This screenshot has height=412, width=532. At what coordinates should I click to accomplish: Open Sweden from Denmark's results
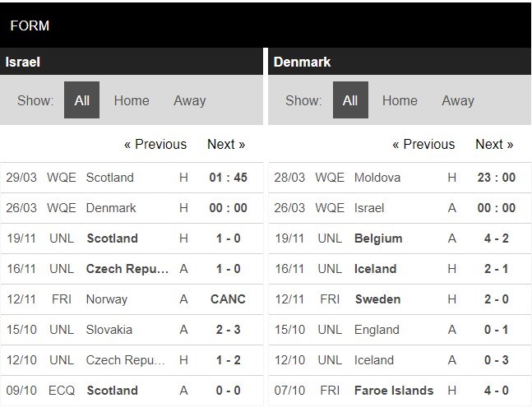[378, 299]
